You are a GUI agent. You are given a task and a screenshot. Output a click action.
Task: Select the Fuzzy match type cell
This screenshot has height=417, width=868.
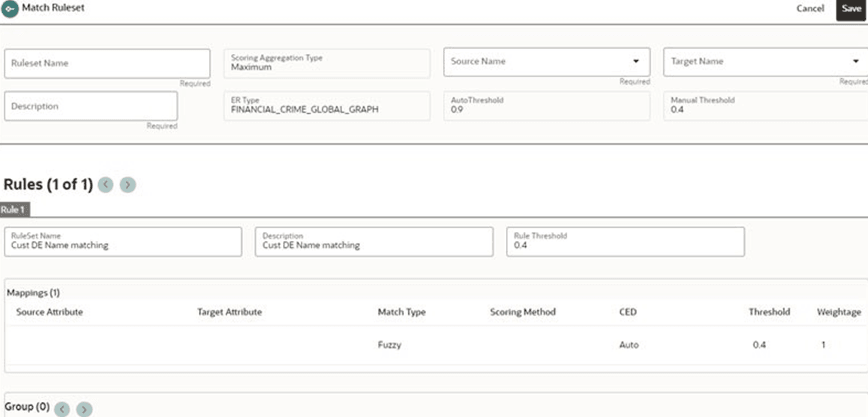coord(389,345)
